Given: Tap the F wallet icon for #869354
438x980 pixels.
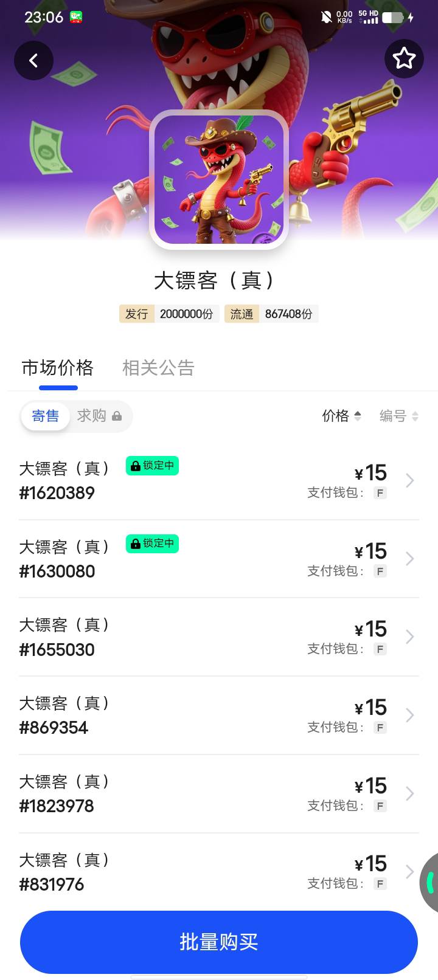Looking at the screenshot, I should 380,728.
